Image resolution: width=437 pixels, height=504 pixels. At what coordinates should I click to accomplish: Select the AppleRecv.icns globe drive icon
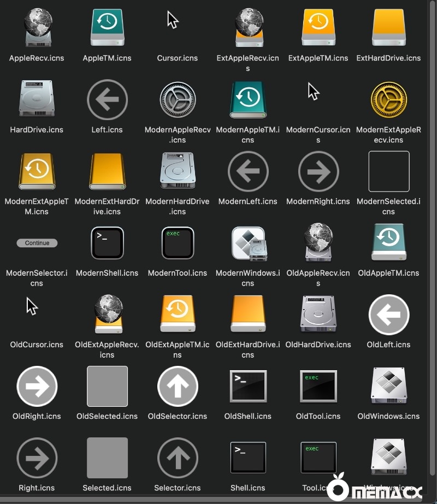tap(37, 27)
